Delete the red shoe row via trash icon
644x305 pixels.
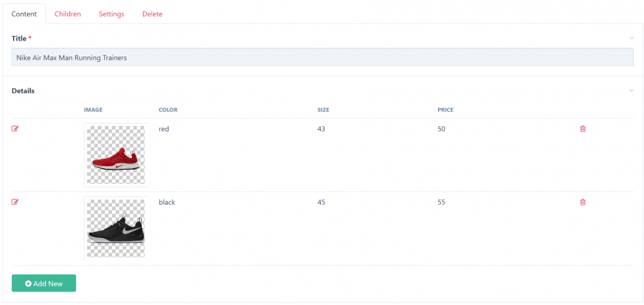tap(583, 129)
